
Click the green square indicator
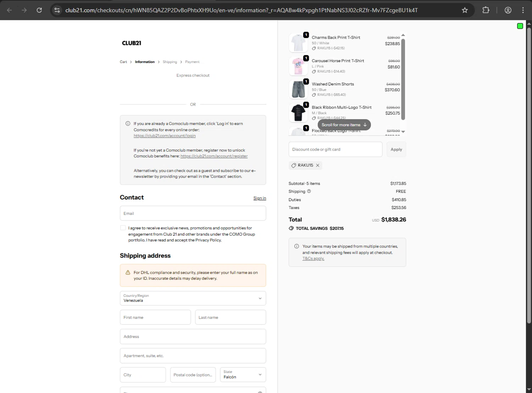tap(520, 26)
